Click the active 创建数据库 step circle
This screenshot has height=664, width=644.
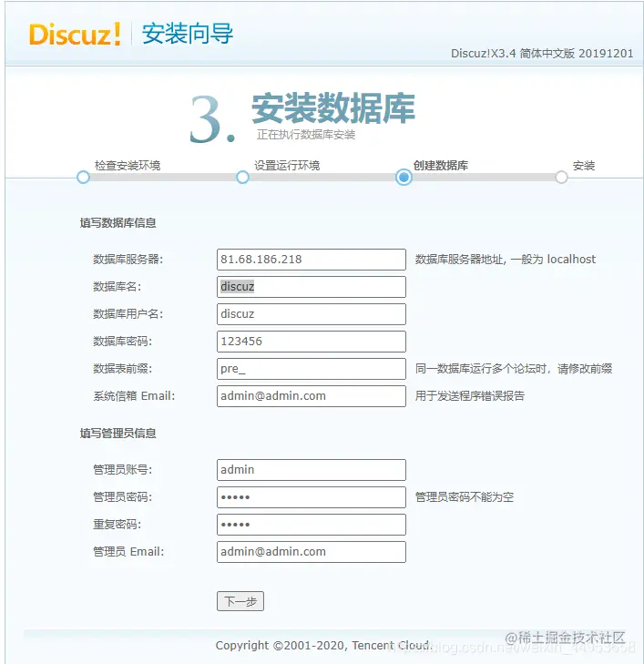click(404, 177)
